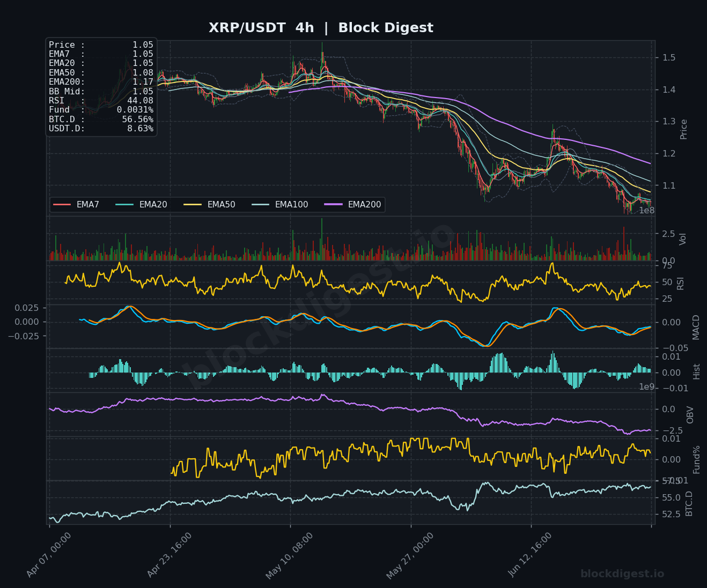Click the XRP/USDT 4h Block Digest title
Image resolution: width=707 pixels, height=588 pixels.
(321, 28)
